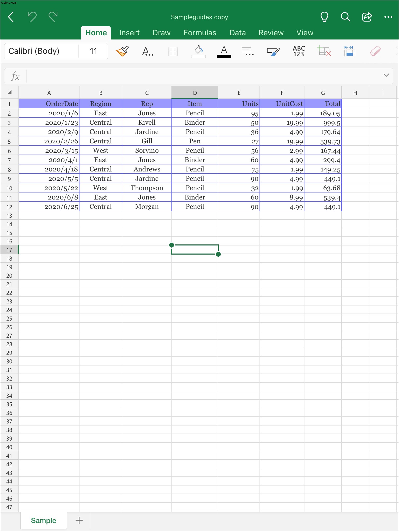The image size is (399, 532).
Task: Select the Pen item cell
Action: point(195,141)
